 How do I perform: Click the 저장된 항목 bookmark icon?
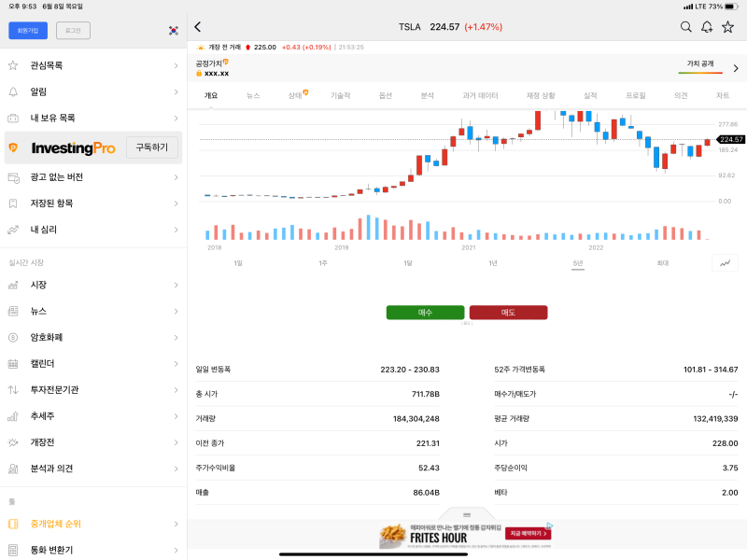click(13, 203)
